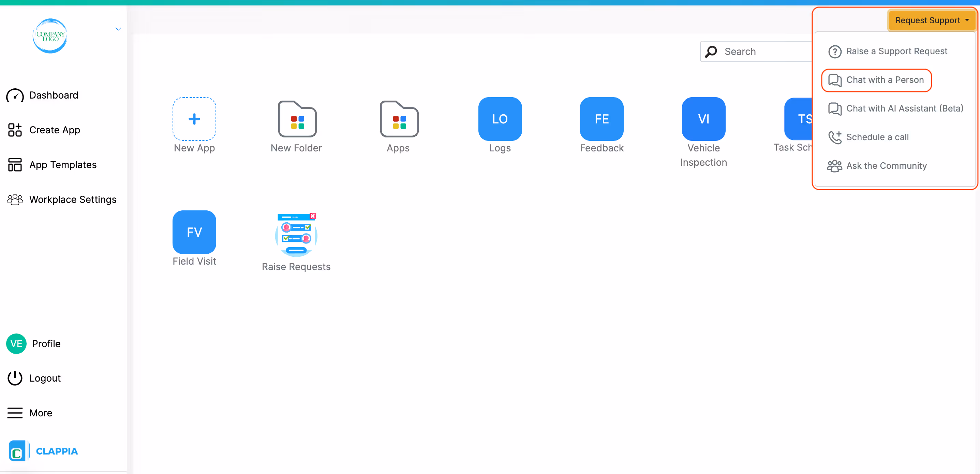Image resolution: width=980 pixels, height=474 pixels.
Task: Open the Logs app
Action: click(500, 119)
